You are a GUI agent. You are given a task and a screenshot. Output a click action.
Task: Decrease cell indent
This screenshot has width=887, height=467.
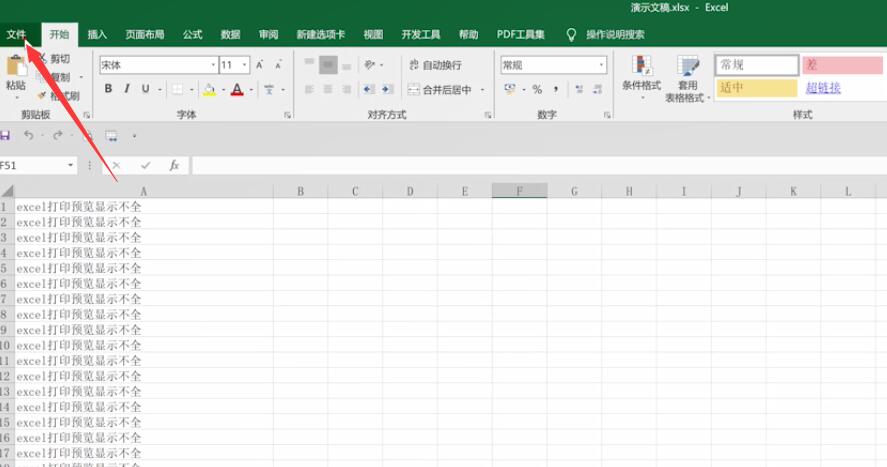(369, 89)
